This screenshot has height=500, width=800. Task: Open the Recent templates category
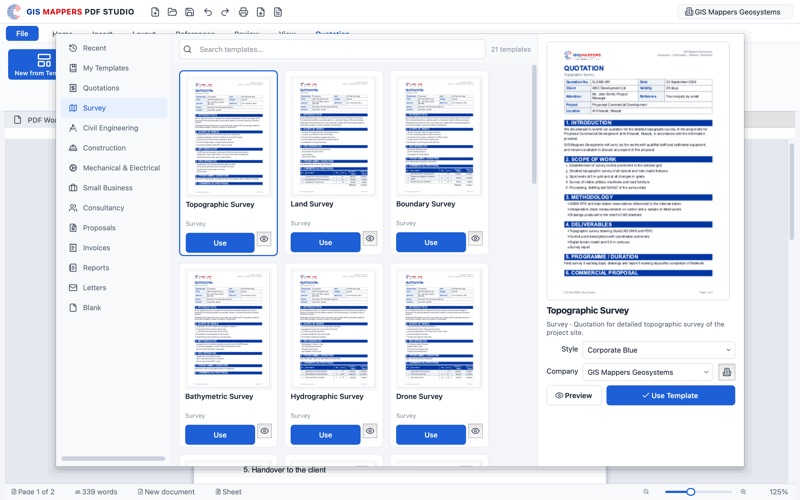tap(113, 48)
